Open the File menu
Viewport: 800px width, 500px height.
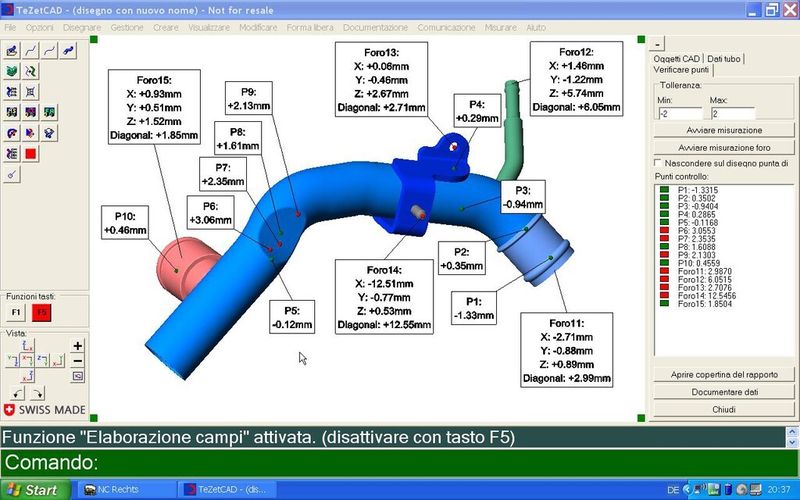(10, 28)
